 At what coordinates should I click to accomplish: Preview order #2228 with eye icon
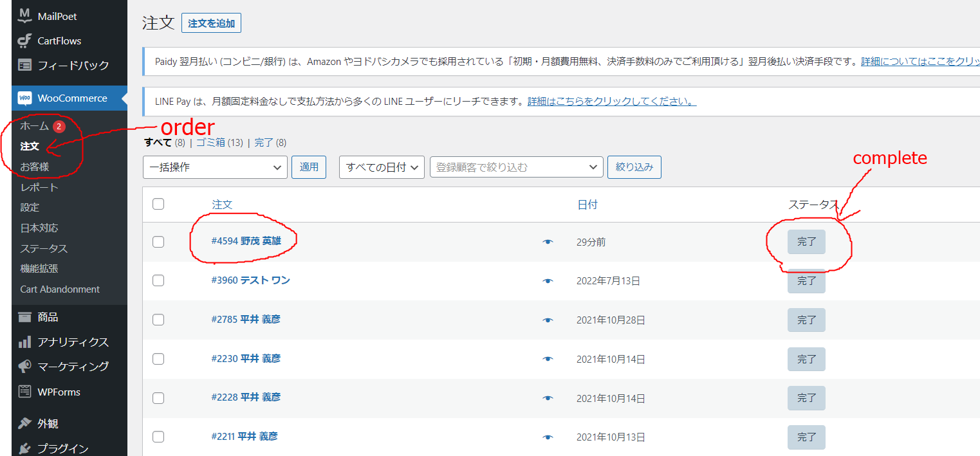(x=548, y=398)
